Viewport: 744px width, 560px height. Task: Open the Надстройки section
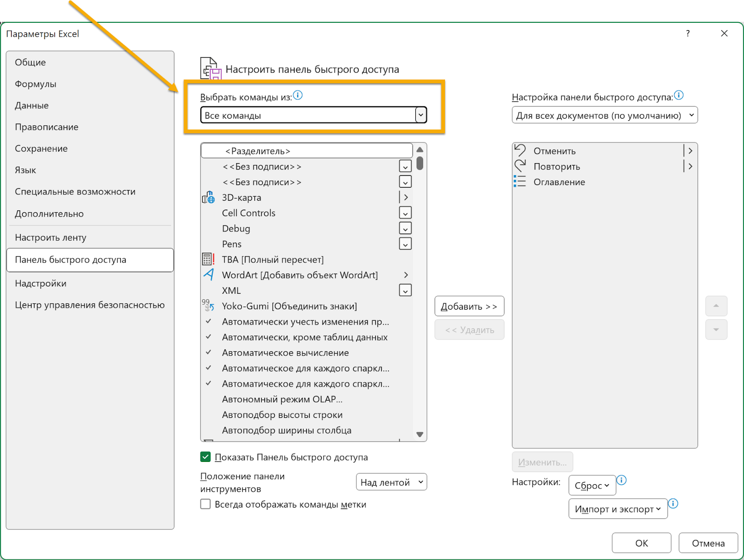click(90, 283)
